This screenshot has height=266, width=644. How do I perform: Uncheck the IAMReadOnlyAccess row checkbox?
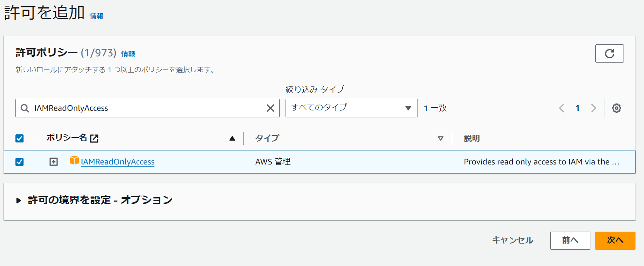[19, 162]
